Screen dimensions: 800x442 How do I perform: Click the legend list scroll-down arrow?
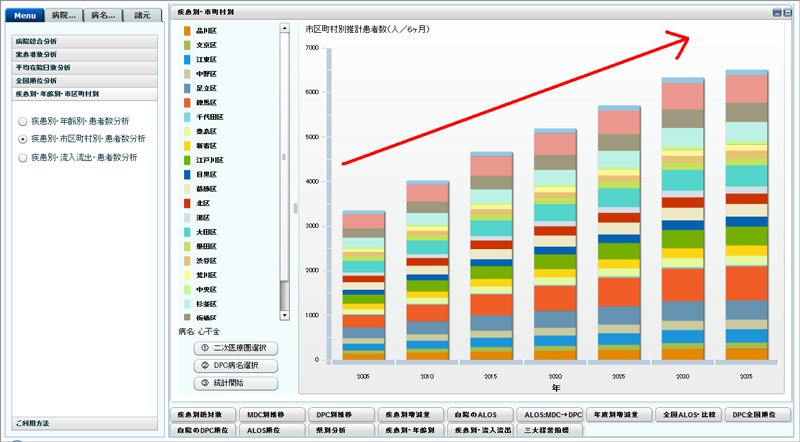[285, 315]
